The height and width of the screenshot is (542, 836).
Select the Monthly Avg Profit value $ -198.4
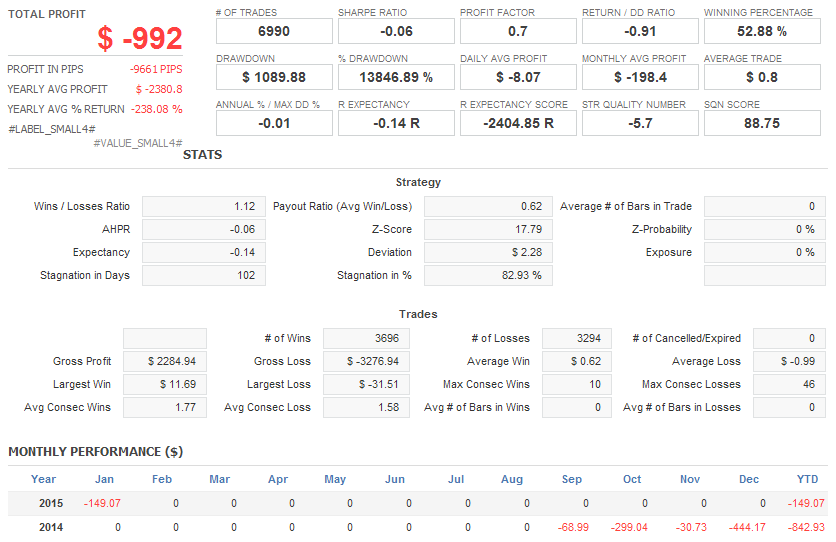tap(640, 77)
